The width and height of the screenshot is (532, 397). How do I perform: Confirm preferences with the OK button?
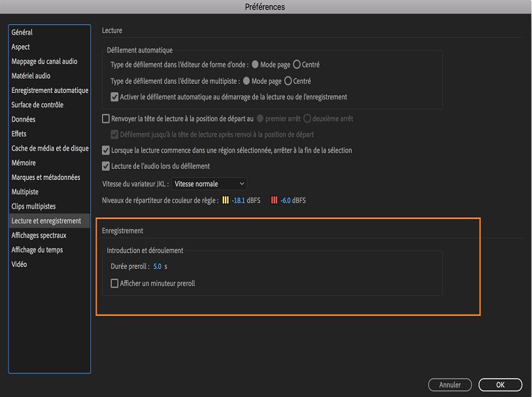(500, 385)
